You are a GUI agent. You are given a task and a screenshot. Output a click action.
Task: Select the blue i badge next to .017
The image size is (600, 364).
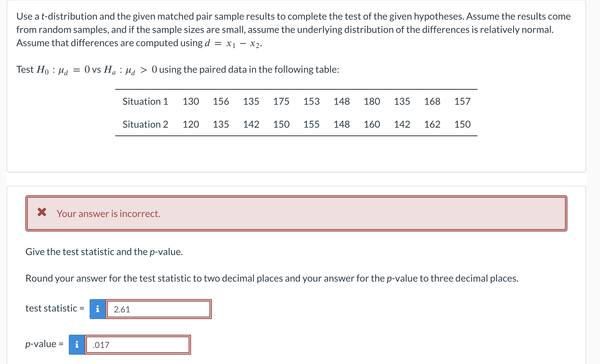76,344
